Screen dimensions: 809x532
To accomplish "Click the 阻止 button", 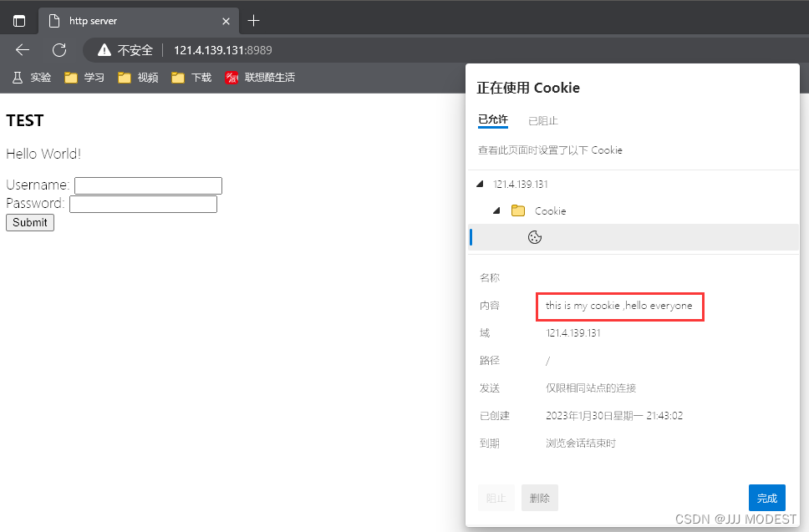I will 496,498.
